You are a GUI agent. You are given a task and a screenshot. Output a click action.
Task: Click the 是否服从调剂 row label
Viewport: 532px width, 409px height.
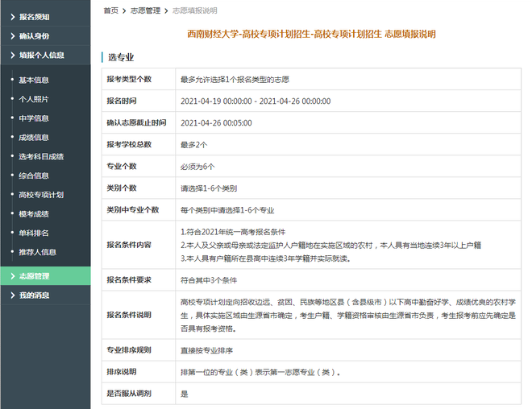(129, 394)
